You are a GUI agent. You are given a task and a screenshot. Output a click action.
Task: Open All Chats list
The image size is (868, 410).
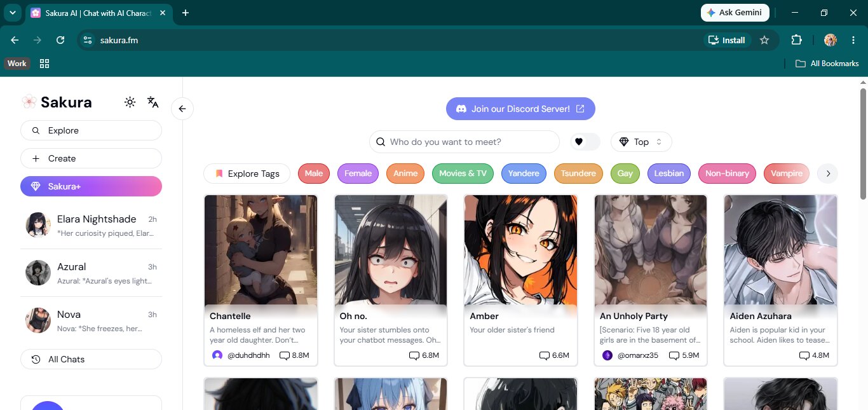[91, 359]
